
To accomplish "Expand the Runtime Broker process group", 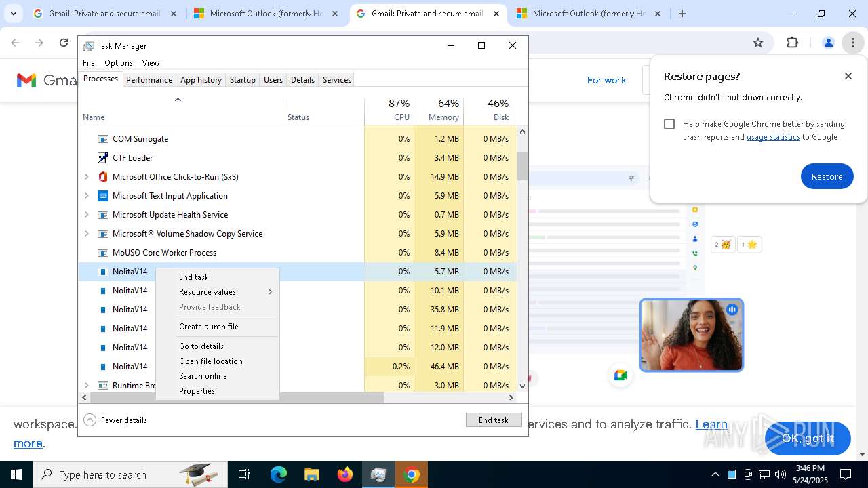I will tap(86, 386).
